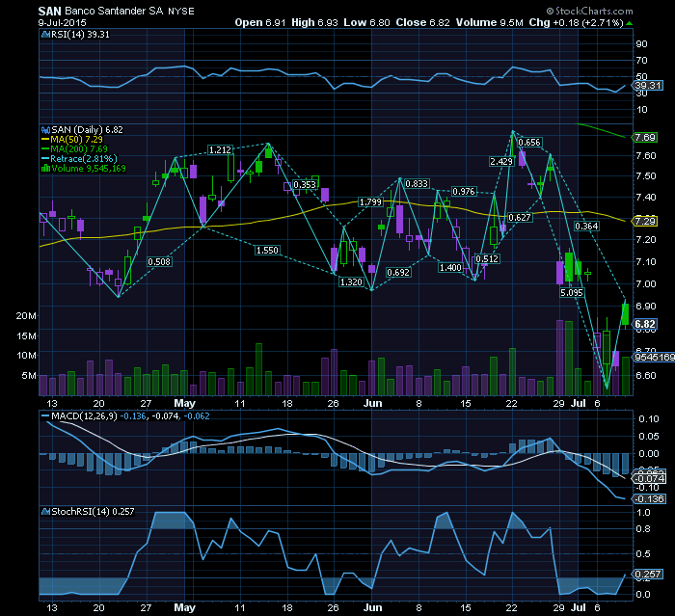Click the -0.136 MACD value tag
The height and width of the screenshot is (616, 675).
click(649, 499)
